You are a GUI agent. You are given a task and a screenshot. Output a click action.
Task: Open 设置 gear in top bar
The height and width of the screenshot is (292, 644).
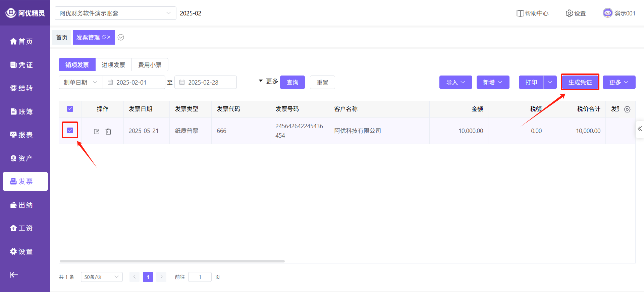pyautogui.click(x=576, y=13)
